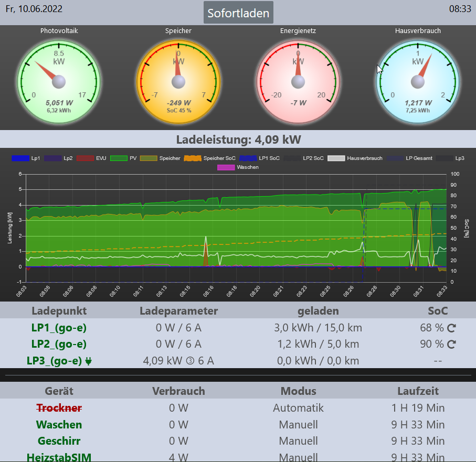Click the plug icon next to LP3_(go-e)

[x=88, y=361]
